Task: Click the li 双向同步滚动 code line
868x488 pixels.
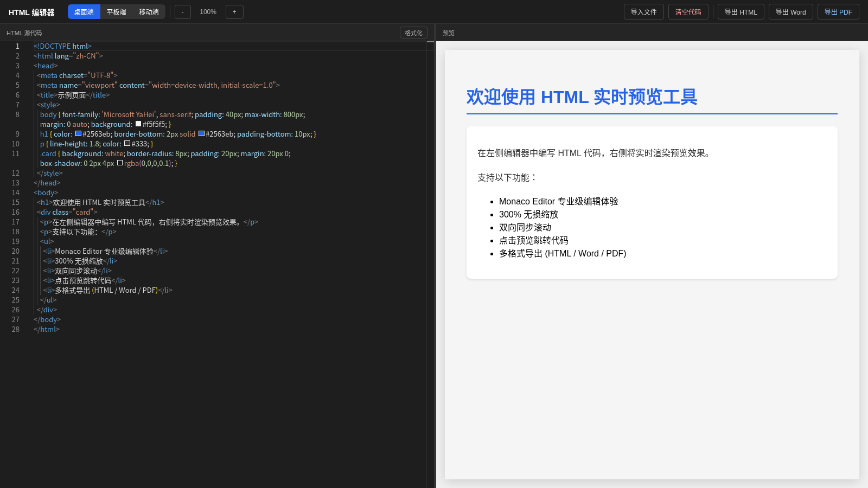Action: [78, 271]
